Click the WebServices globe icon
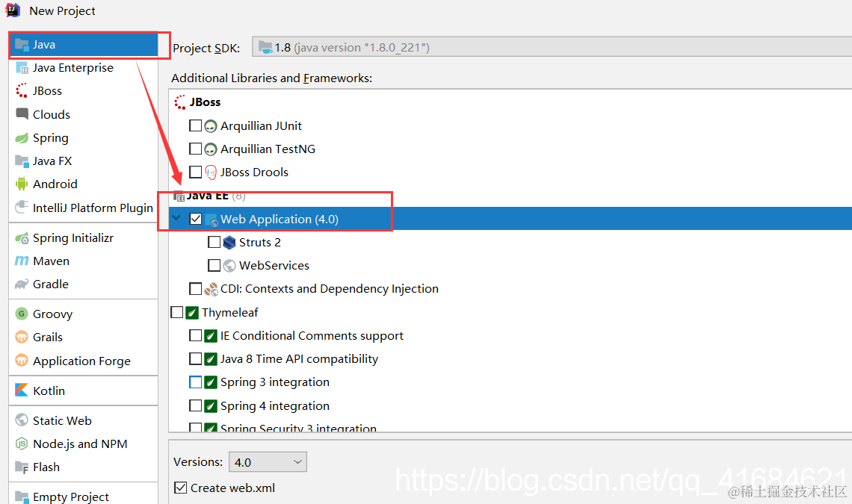 [229, 266]
